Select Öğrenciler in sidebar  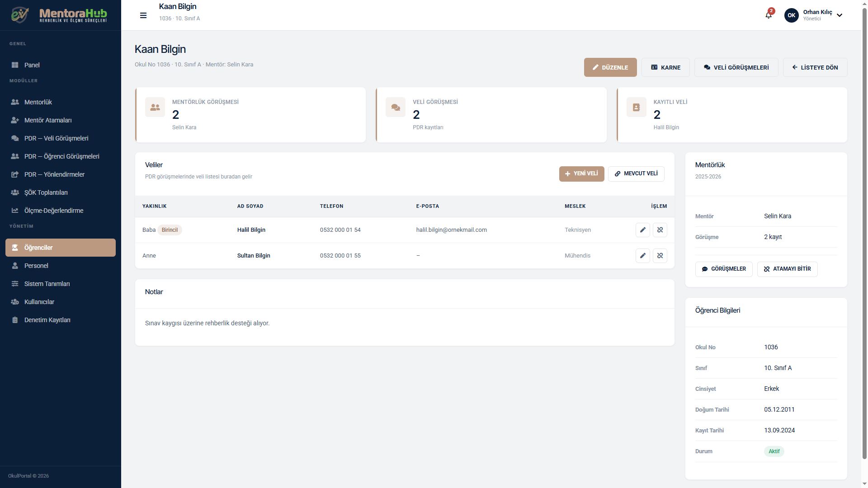click(x=61, y=248)
